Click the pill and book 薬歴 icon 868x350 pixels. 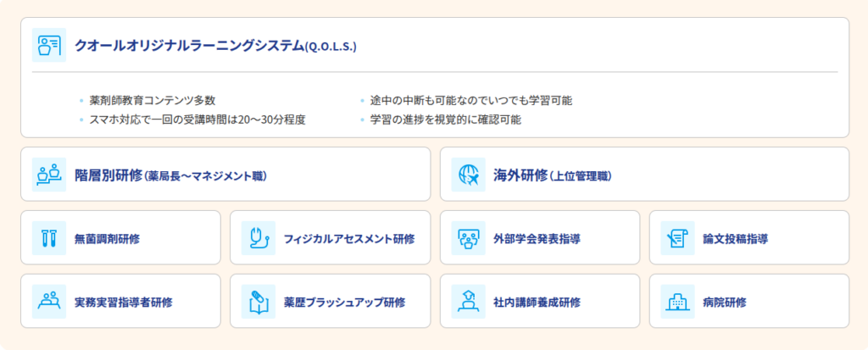click(259, 301)
